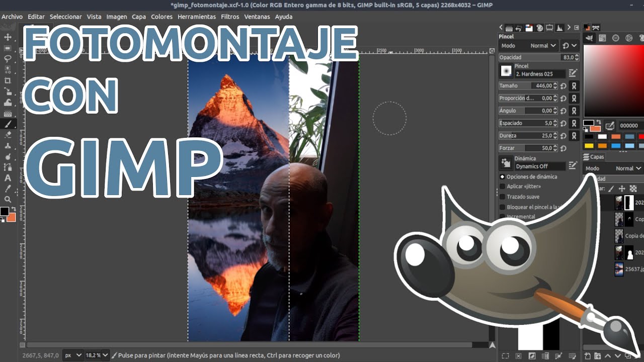Open the tool options tab menu
The image size is (644, 362).
point(577,28)
